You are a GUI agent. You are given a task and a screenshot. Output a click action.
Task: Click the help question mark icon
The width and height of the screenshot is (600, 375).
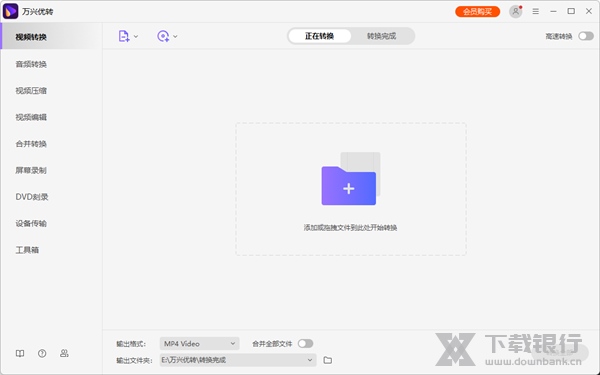coord(42,354)
